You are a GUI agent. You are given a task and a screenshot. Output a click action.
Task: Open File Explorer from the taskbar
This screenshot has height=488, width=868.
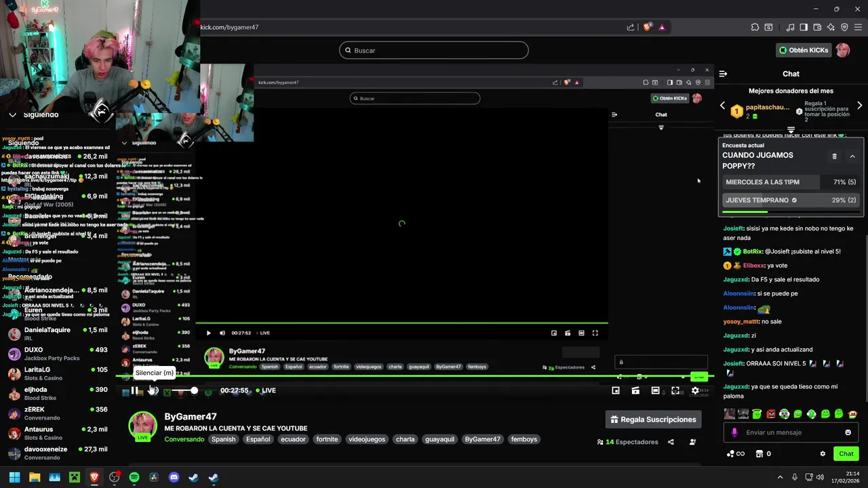click(35, 477)
